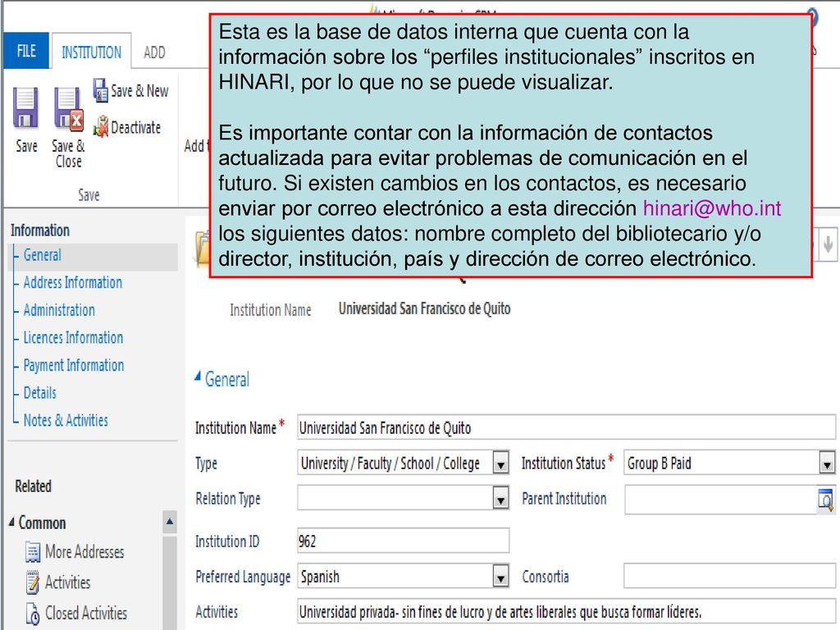Open the Preferred Language dropdown
Screen dimensions: 840x630
[500, 577]
